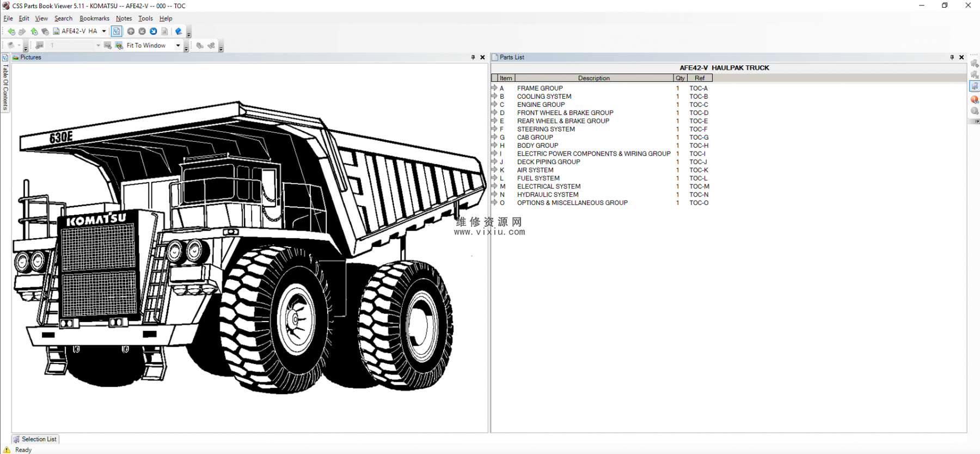Click the add-to-cart icon on right sidebar
Screen dimensions: 980x454
(x=975, y=64)
